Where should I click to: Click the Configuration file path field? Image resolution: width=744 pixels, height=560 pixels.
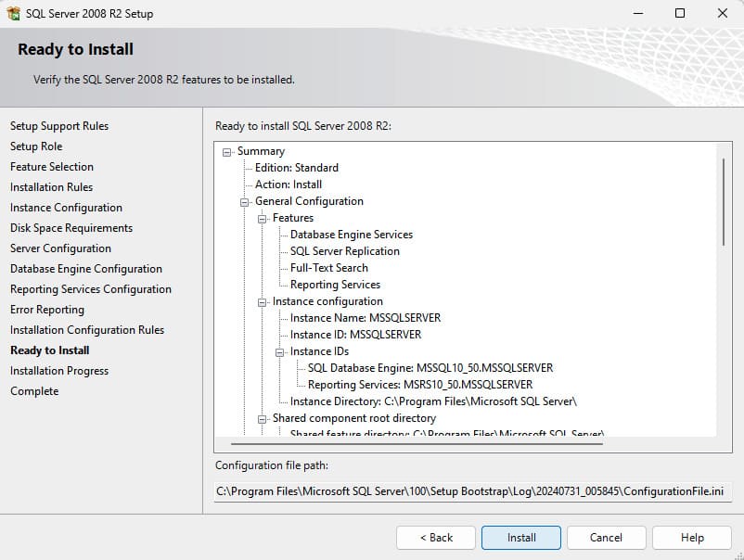(472, 491)
